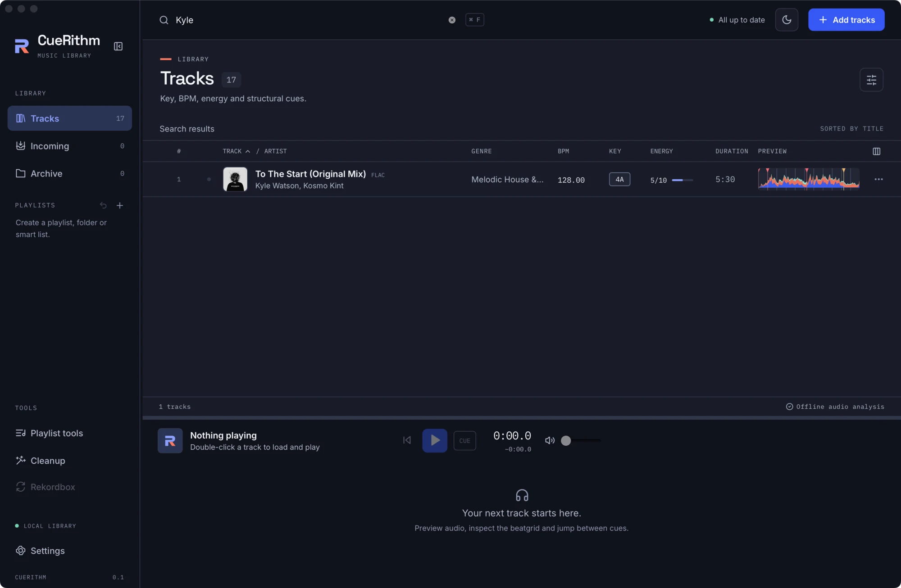Sort by the Key column header

615,151
